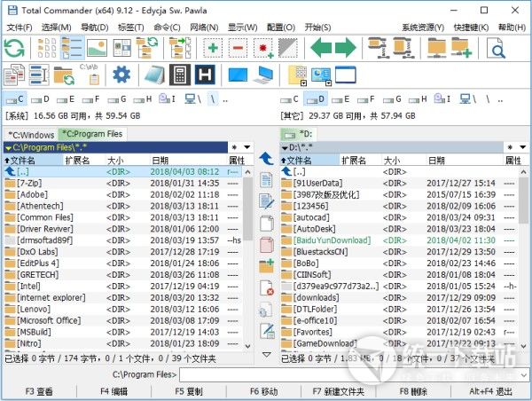
Task: Open command line history dropdown
Action: [524, 375]
